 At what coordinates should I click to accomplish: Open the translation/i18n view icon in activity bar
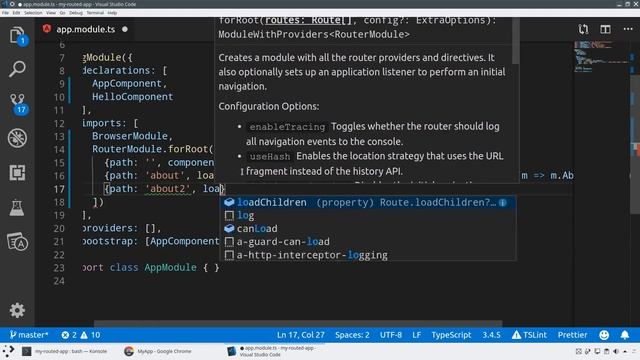(17, 242)
